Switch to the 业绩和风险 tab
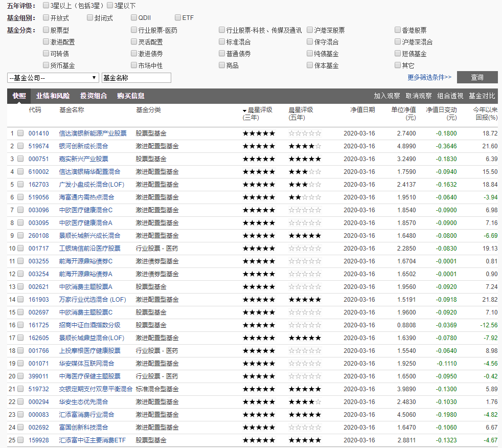This screenshot has width=502, height=448. click(53, 96)
